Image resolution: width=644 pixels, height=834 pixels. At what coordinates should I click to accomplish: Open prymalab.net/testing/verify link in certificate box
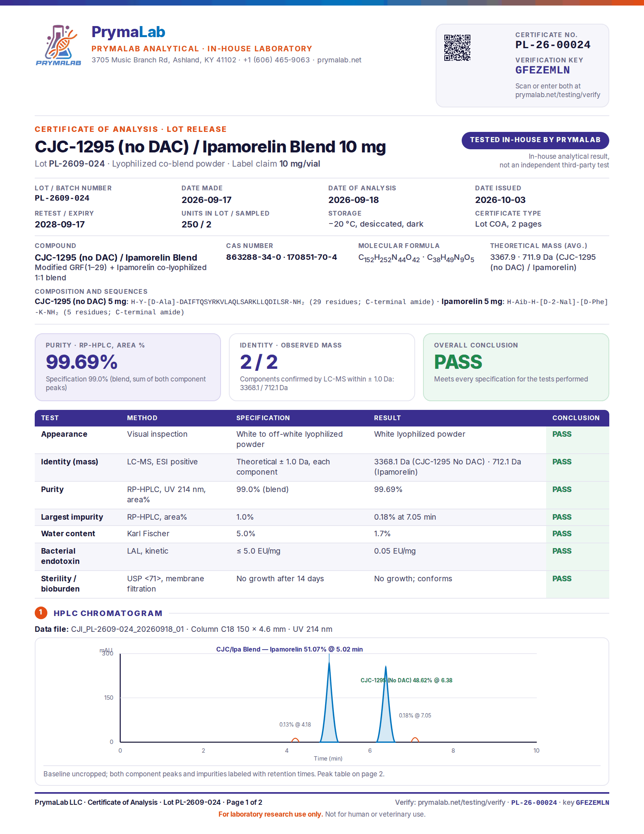tap(557, 95)
